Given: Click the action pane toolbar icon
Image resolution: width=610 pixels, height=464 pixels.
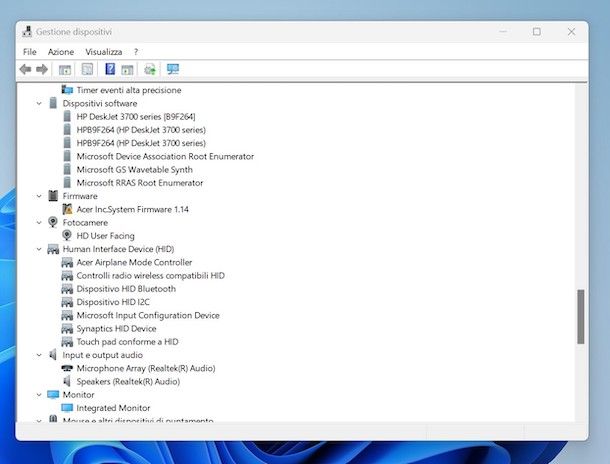Looking at the screenshot, I should (x=127, y=70).
